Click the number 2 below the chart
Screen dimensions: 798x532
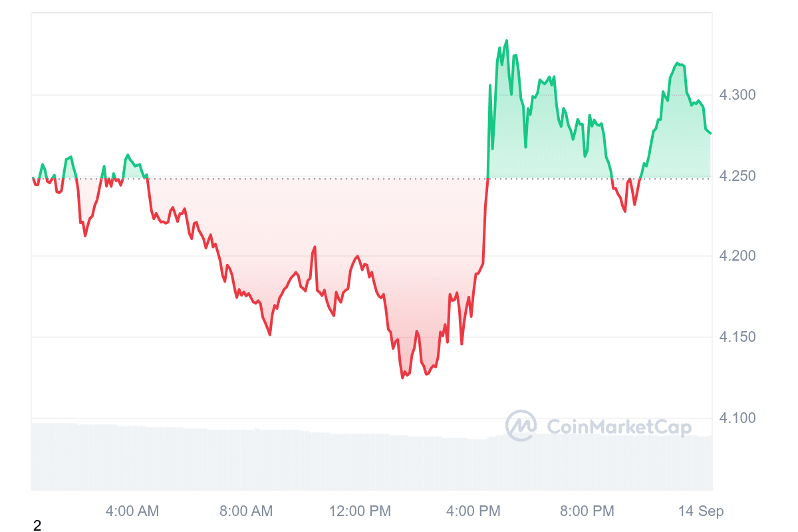37,526
